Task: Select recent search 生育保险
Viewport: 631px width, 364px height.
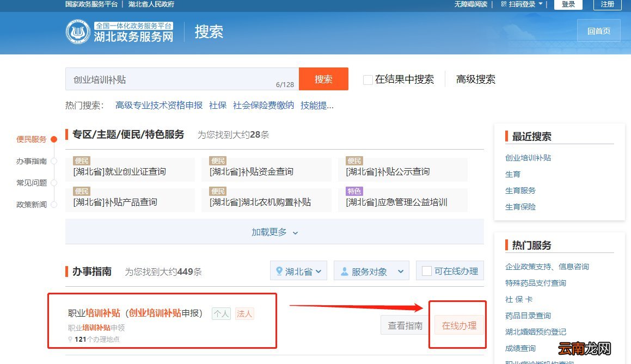Action: (x=520, y=207)
